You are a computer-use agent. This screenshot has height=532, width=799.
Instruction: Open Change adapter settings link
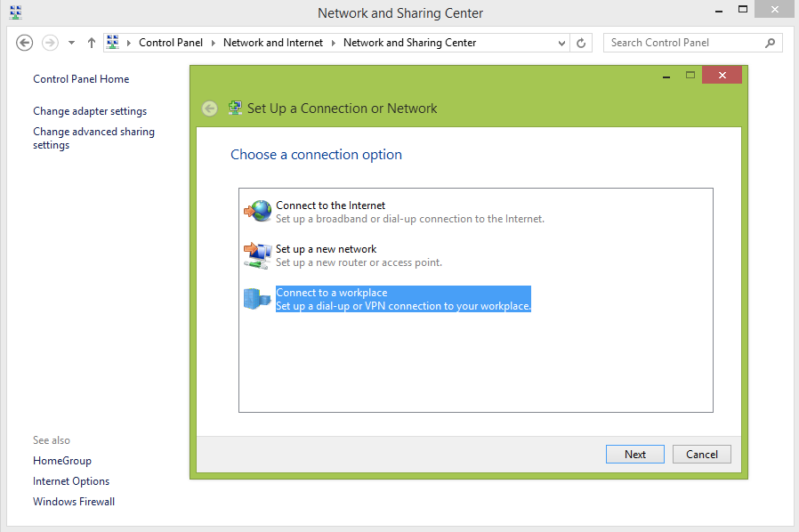[x=90, y=111]
